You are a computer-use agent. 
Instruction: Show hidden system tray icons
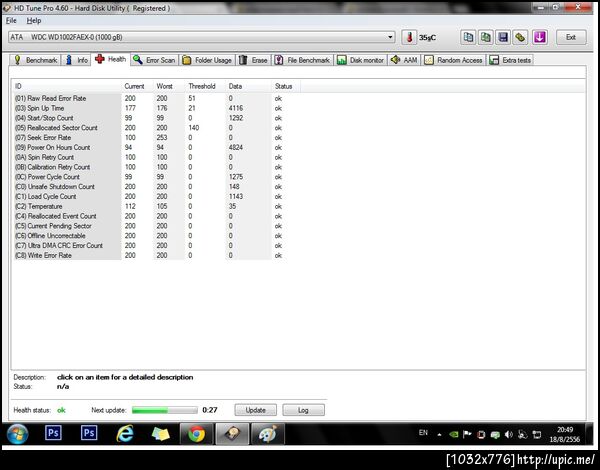[x=439, y=434]
